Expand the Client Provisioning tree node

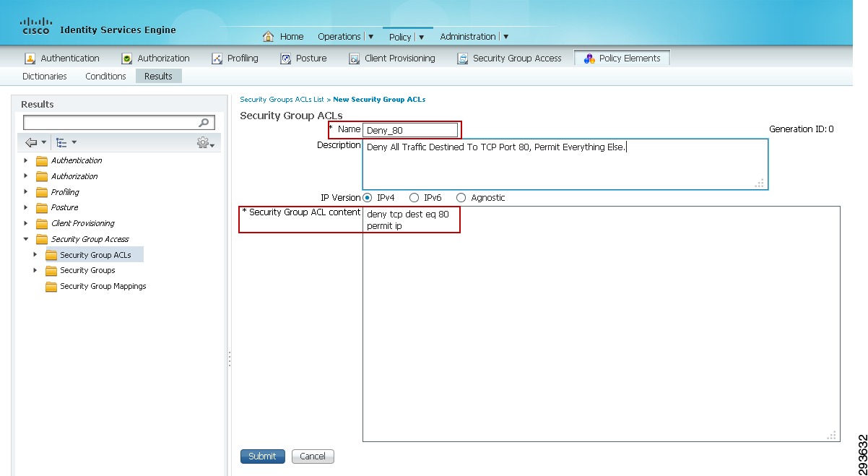(27, 223)
